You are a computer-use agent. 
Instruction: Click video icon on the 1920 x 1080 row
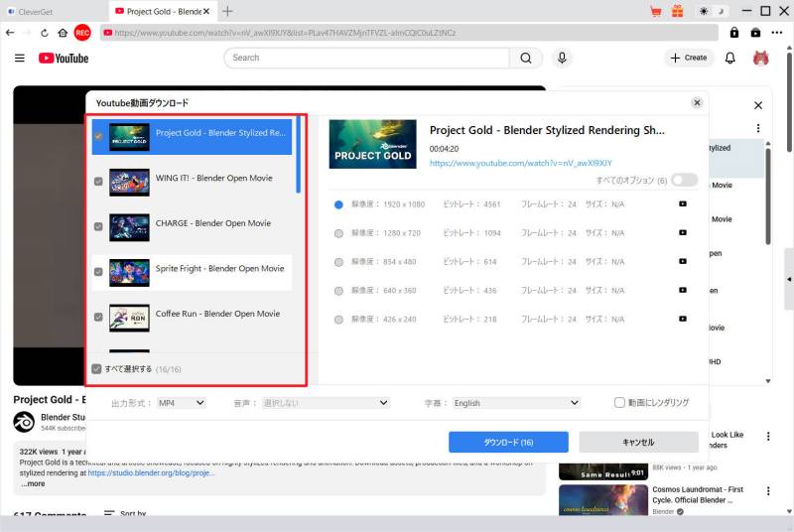coord(683,204)
